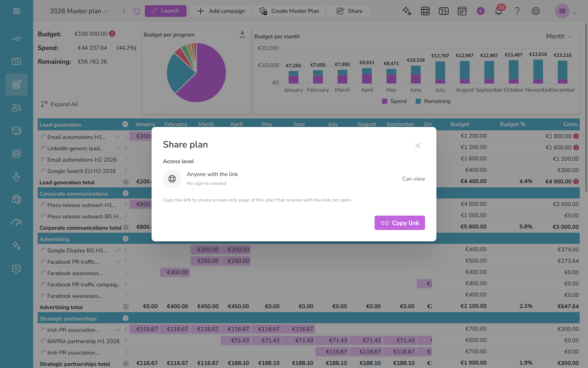Click the alarm bell icon beside Launch

(137, 11)
